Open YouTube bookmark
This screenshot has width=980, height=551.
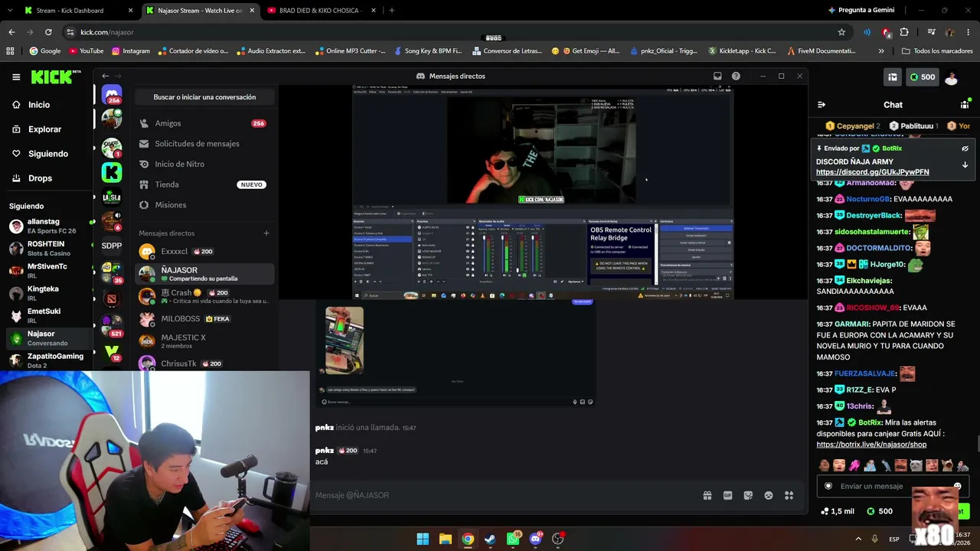(86, 51)
